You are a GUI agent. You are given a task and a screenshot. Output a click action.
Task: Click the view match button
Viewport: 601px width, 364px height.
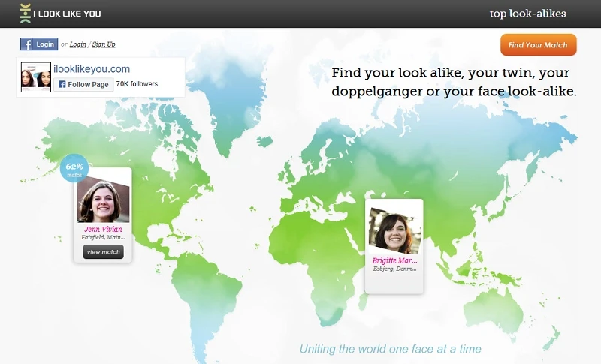tap(104, 252)
